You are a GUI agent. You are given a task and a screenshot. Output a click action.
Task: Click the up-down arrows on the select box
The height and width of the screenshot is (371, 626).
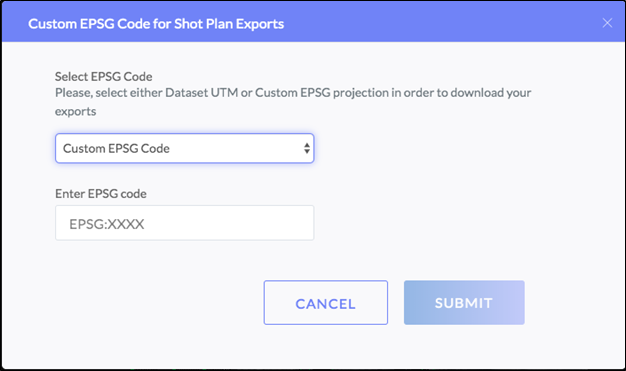tap(307, 148)
